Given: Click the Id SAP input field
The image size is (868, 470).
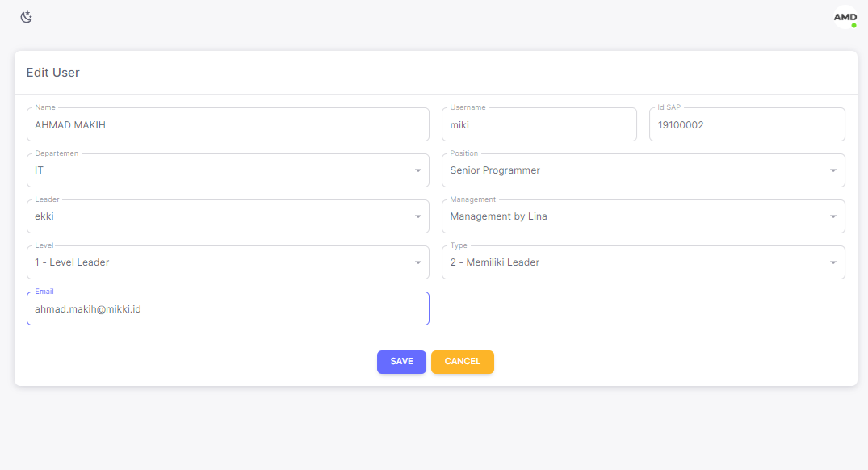Looking at the screenshot, I should (747, 125).
